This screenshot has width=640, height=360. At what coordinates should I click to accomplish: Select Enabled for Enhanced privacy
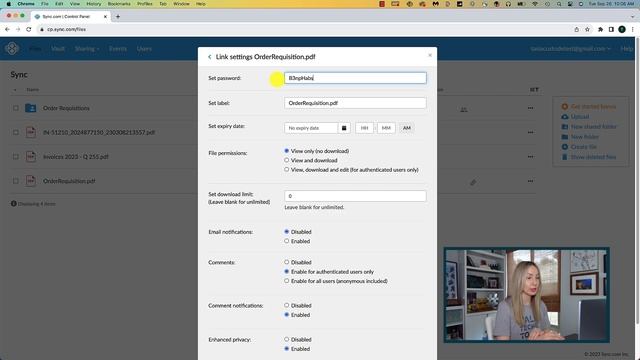click(x=287, y=349)
